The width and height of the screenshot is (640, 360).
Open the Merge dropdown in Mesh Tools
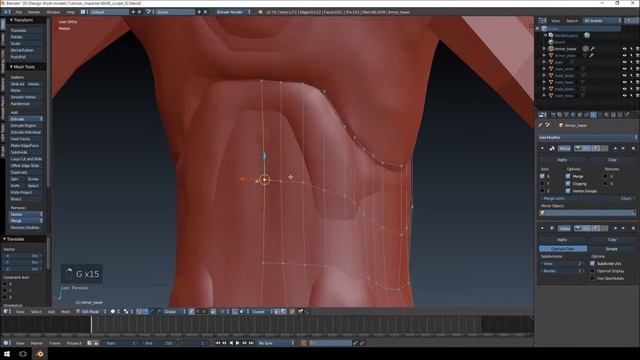[x=26, y=221]
